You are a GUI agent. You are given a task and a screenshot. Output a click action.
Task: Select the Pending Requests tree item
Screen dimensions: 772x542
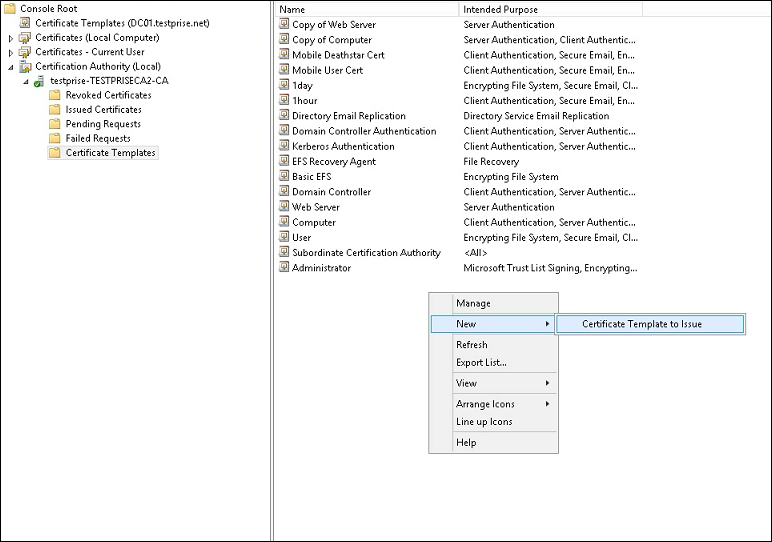pyautogui.click(x=103, y=124)
